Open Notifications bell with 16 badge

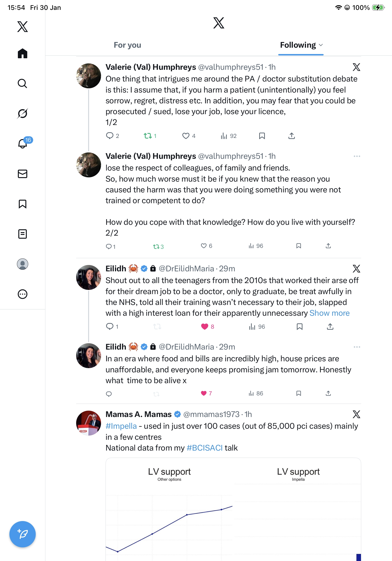tap(23, 144)
